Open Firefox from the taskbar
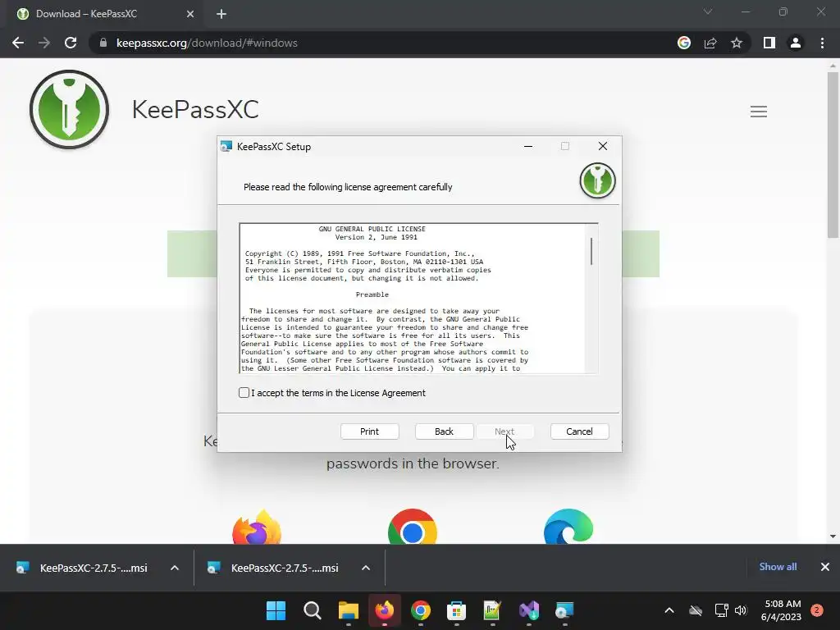Viewport: 840px width, 630px height. coord(385,610)
